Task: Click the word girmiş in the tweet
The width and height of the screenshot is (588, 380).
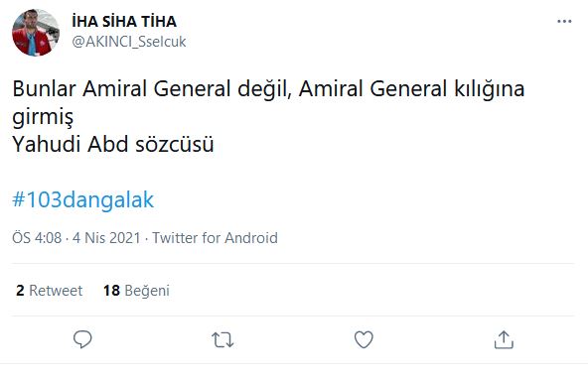Action: (x=43, y=116)
